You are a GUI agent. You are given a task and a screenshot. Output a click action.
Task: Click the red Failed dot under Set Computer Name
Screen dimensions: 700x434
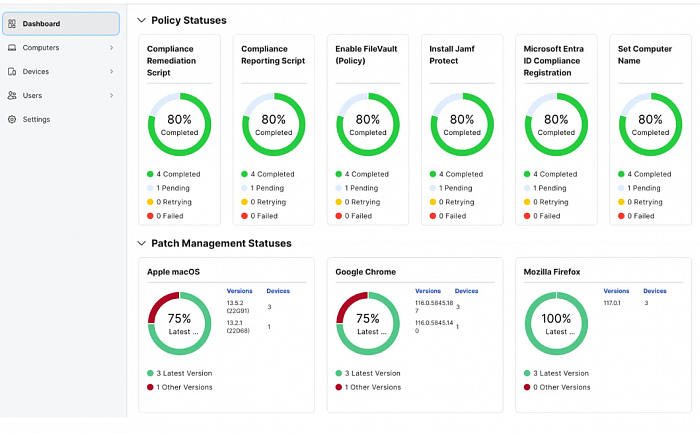point(622,216)
